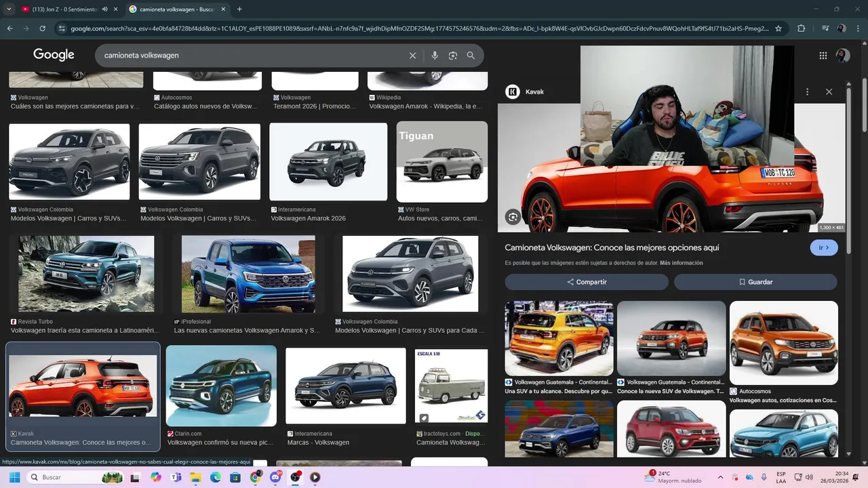Open the Kavak source link in preview header
The image size is (868, 488).
click(526, 91)
